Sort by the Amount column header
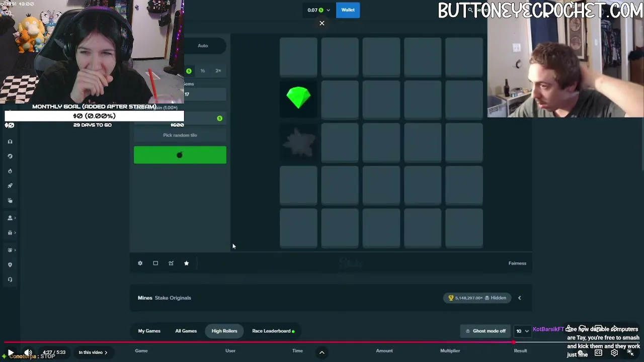 point(384,351)
